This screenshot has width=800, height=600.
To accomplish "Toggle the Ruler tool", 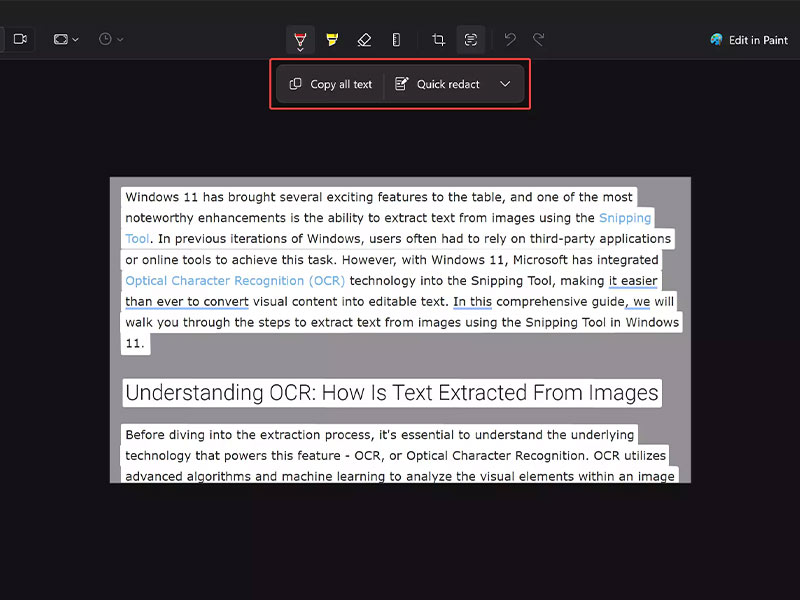I will tap(396, 39).
